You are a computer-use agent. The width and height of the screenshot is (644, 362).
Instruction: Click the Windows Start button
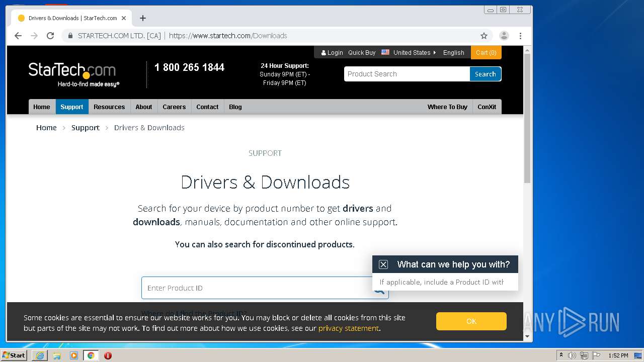point(14,355)
